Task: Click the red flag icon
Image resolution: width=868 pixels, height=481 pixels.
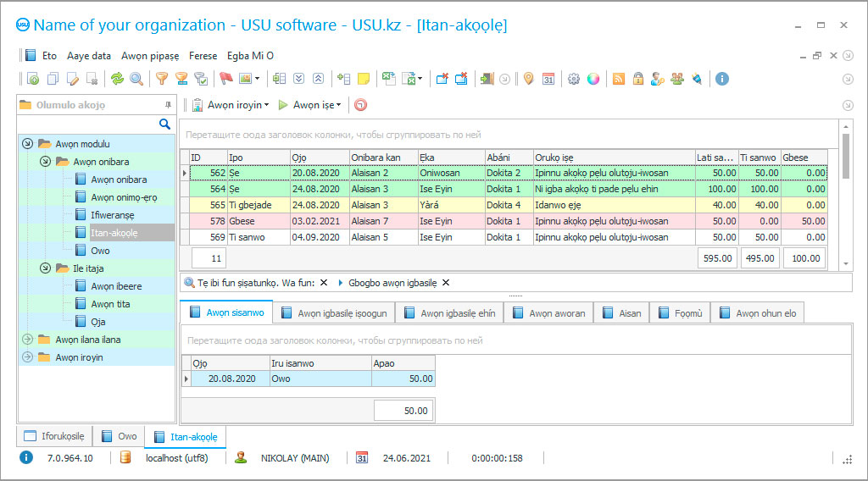Action: coord(226,79)
